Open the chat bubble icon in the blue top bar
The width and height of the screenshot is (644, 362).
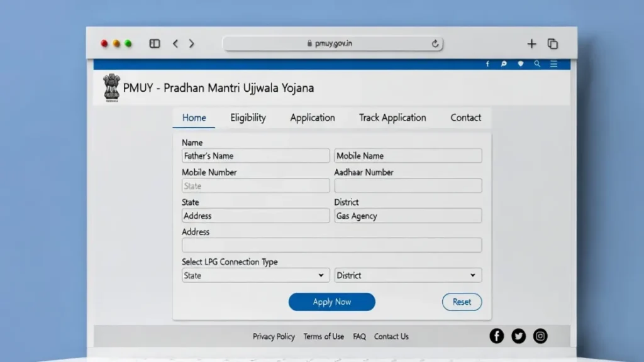[504, 63]
